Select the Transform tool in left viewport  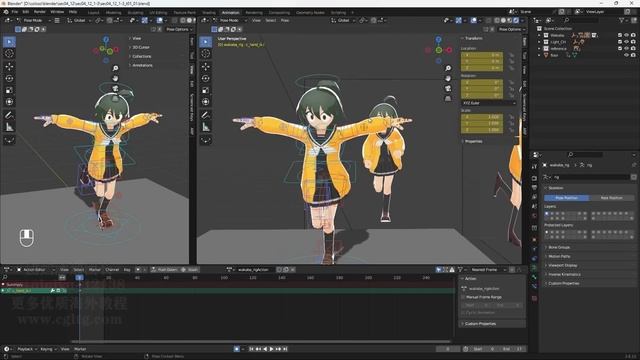coord(9,102)
